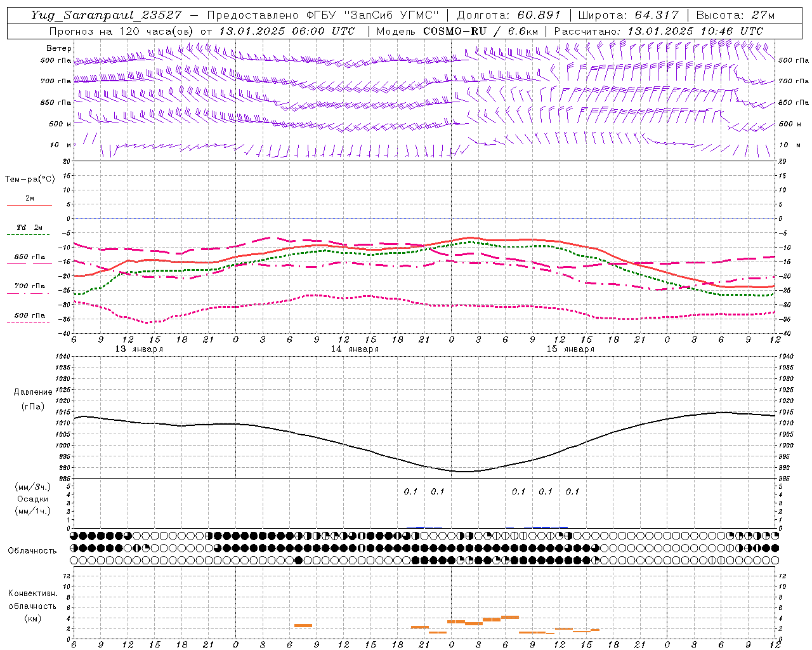
Task: Select the (мм/1ч.) precipitation unit label
Action: pos(33,511)
